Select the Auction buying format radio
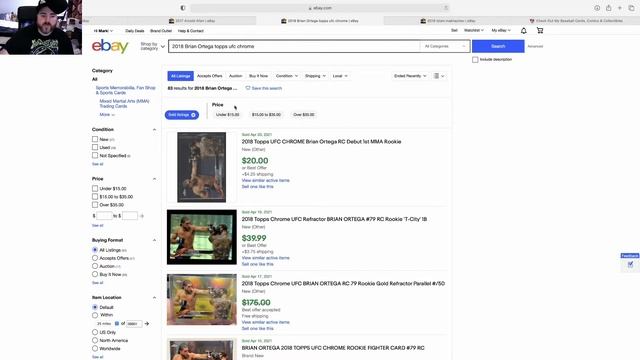The image size is (640, 360). pyautogui.click(x=95, y=266)
